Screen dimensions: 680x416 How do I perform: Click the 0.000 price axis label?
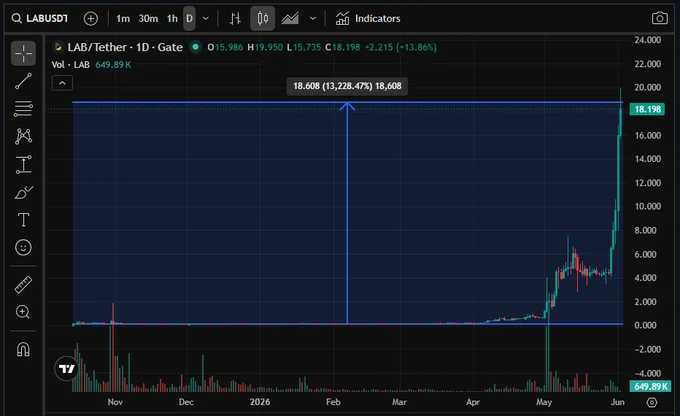[x=645, y=325]
